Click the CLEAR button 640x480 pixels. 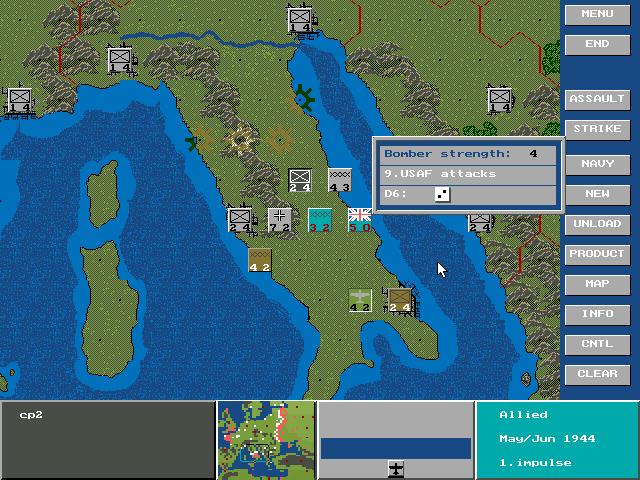[597, 374]
